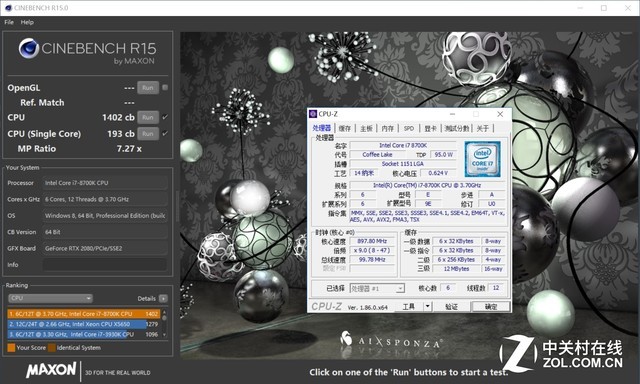
Task: Click the Intel Core i7 badge in CPU-Z
Action: 482,159
